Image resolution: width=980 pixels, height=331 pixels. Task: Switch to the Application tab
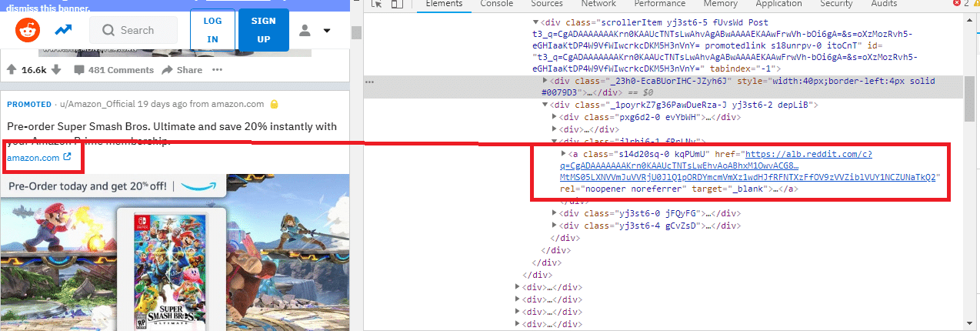point(778,4)
